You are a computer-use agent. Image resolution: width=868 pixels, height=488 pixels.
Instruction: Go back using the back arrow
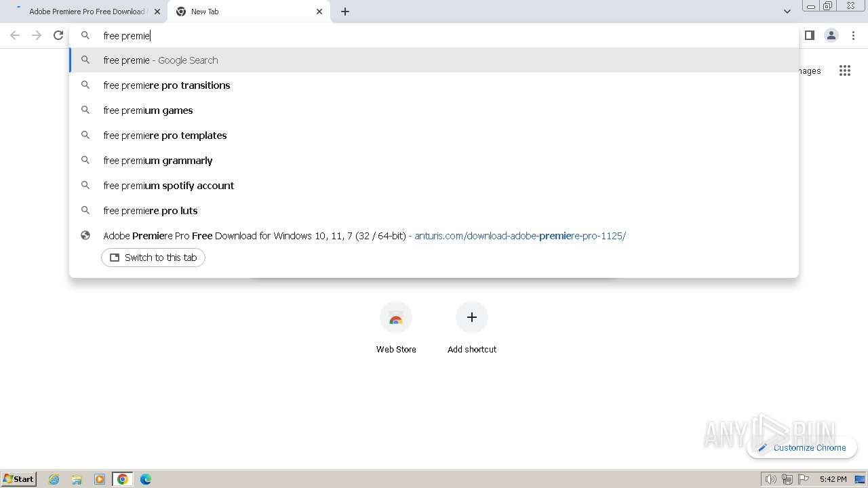click(15, 35)
